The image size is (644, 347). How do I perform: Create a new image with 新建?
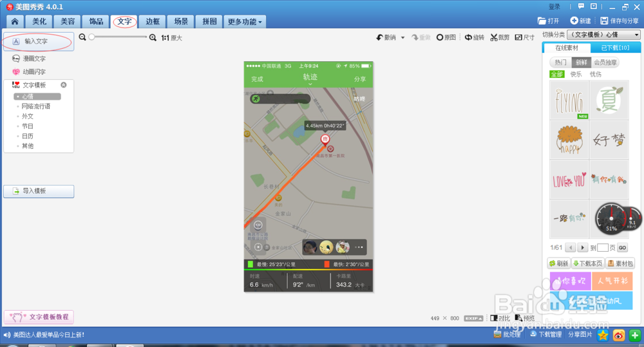pos(581,21)
